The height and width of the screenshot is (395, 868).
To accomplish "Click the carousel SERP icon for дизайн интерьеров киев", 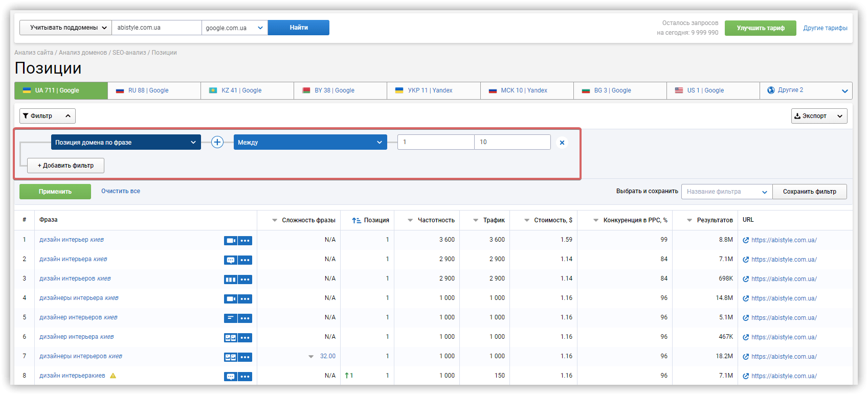I will [x=231, y=280].
